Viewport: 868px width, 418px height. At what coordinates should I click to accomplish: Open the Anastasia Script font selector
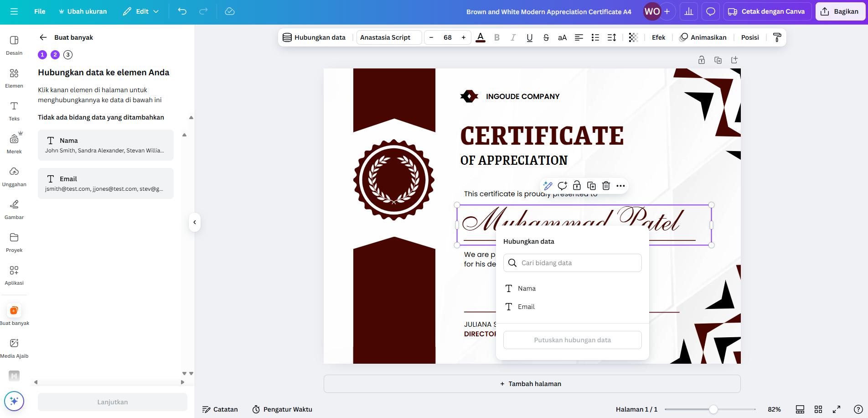coord(388,37)
